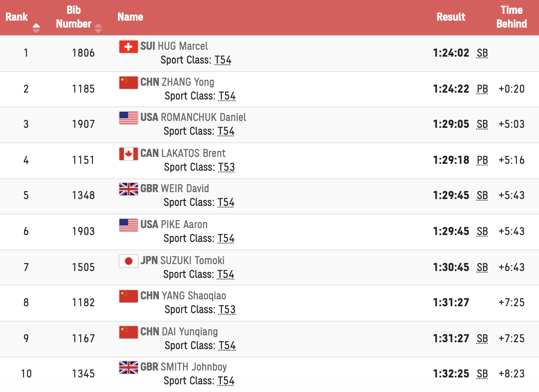Screen dimensions: 539x392
Task: Sort results by Rank column arrows
Action: (36, 28)
